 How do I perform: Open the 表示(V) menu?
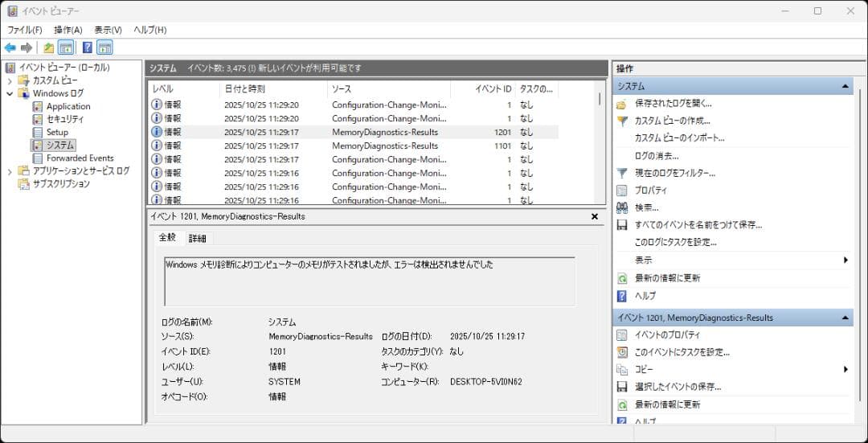pos(108,30)
